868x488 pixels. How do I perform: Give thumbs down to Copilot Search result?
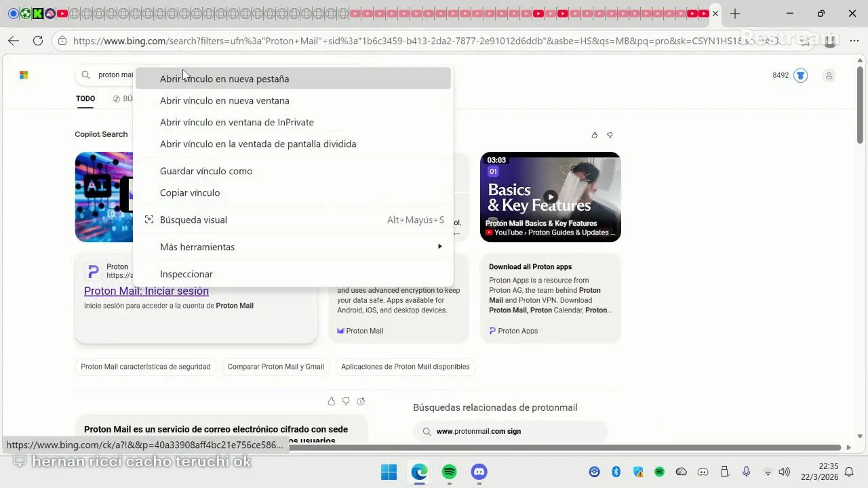pyautogui.click(x=610, y=136)
